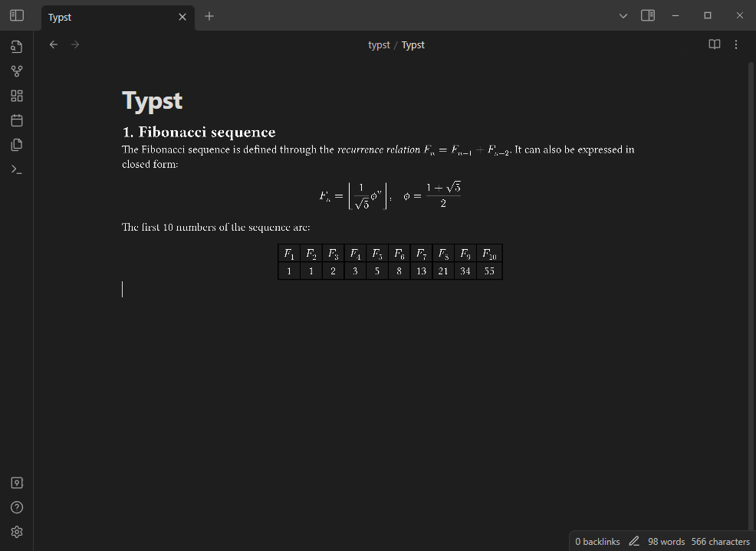
Task: Open today's daily note calendar icon
Action: 17,120
